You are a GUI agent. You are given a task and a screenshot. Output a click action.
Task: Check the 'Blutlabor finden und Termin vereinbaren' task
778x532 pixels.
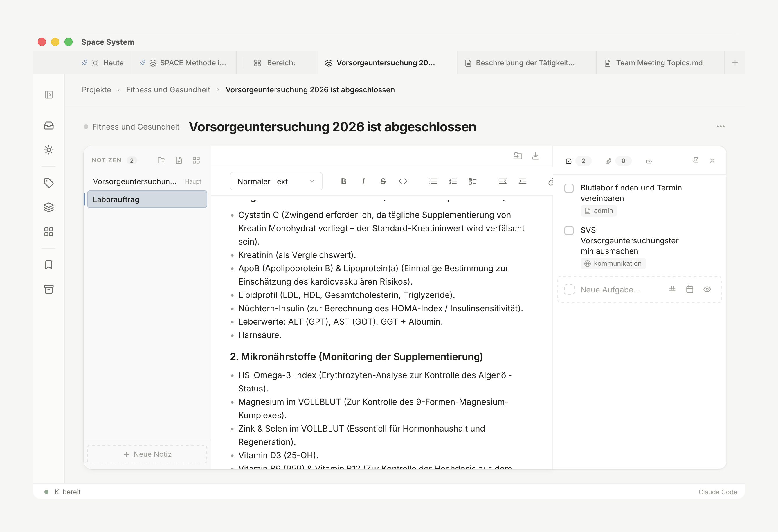coord(569,188)
